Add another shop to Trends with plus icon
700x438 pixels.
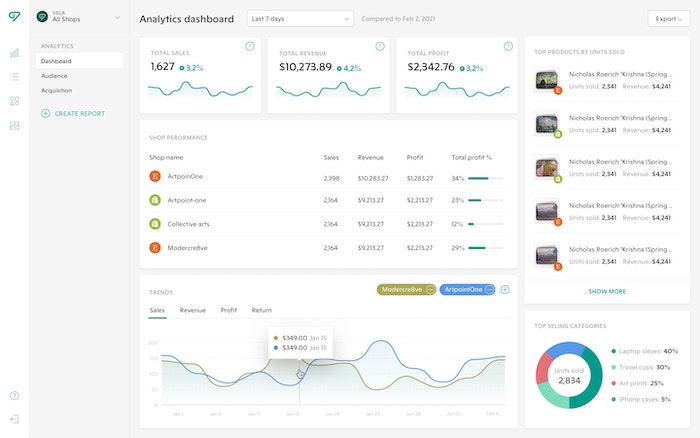point(505,290)
